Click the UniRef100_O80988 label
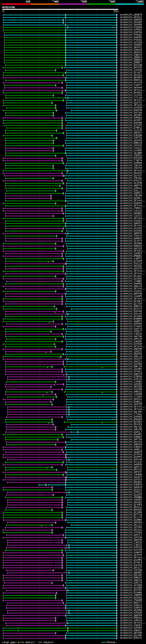Viewport: 146px width, 644px height. (x=131, y=22)
